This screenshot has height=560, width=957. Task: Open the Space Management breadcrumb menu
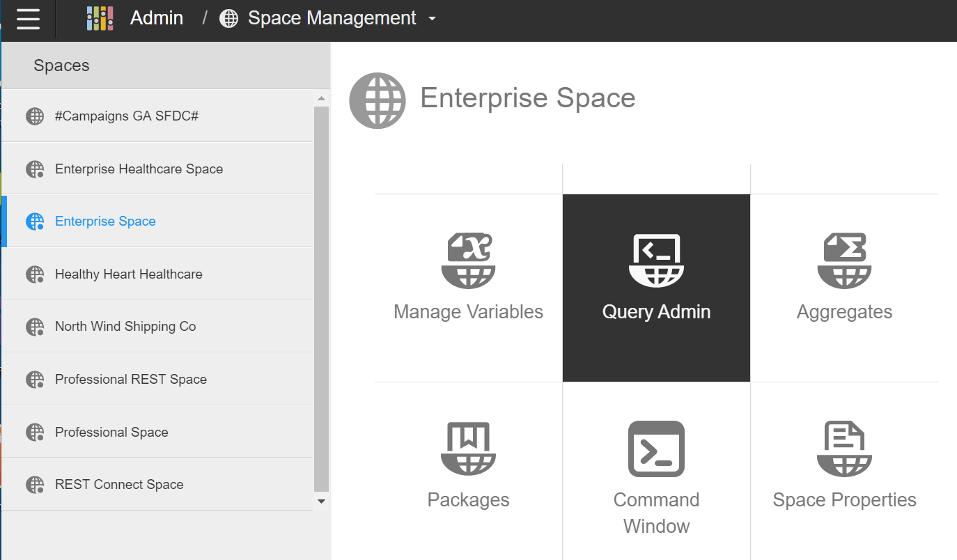pos(332,18)
